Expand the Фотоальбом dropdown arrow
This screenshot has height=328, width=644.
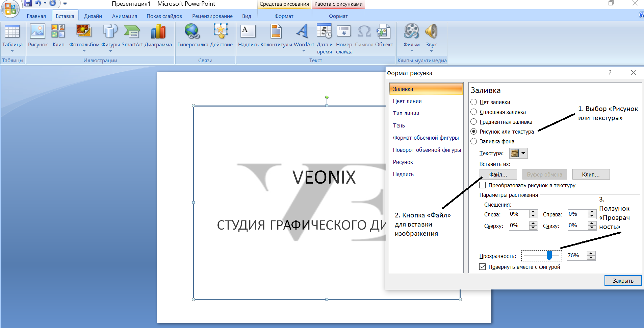(x=84, y=51)
